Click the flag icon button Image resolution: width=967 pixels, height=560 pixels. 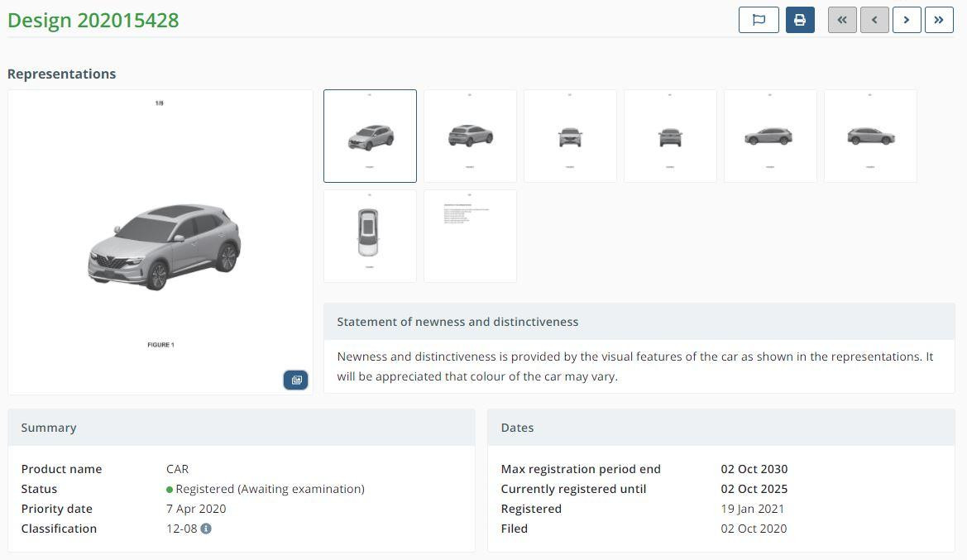[759, 20]
